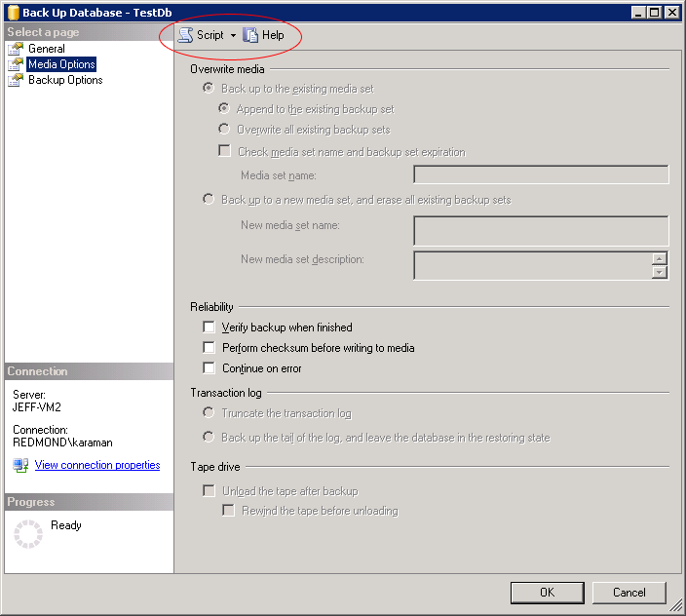686x616 pixels.
Task: Switch to the Backup Options page
Action: point(65,80)
